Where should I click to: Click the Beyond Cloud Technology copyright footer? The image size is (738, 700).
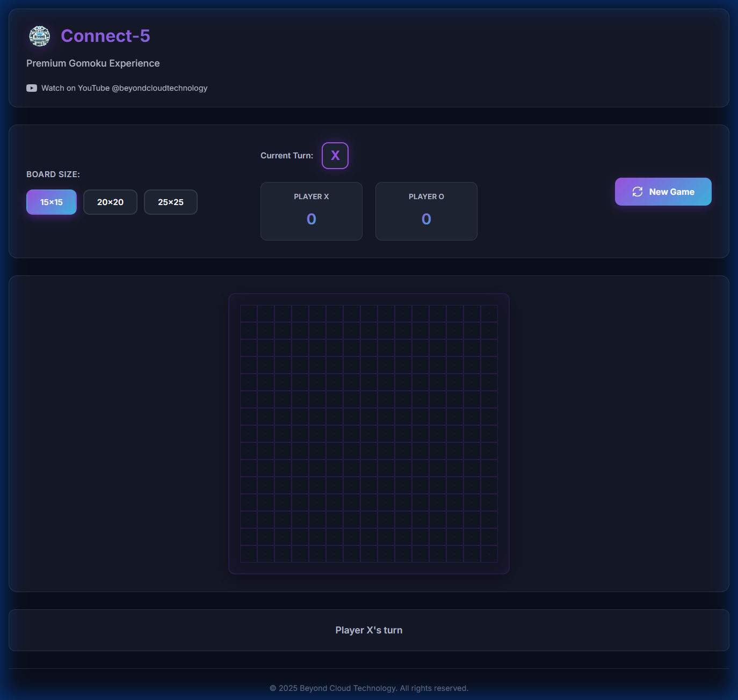pos(369,688)
